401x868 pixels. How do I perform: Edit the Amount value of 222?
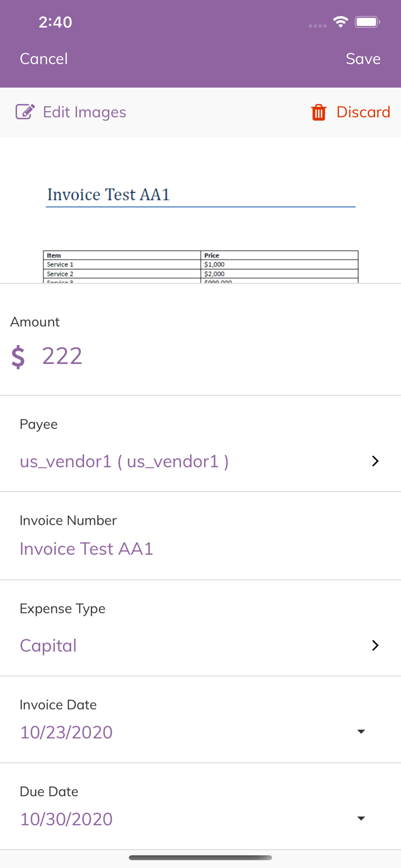click(62, 356)
